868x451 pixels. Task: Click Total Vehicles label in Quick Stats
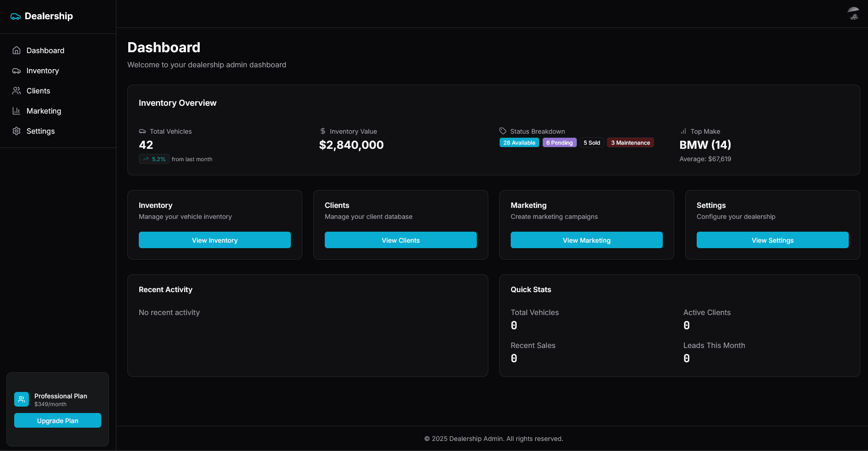point(535,312)
